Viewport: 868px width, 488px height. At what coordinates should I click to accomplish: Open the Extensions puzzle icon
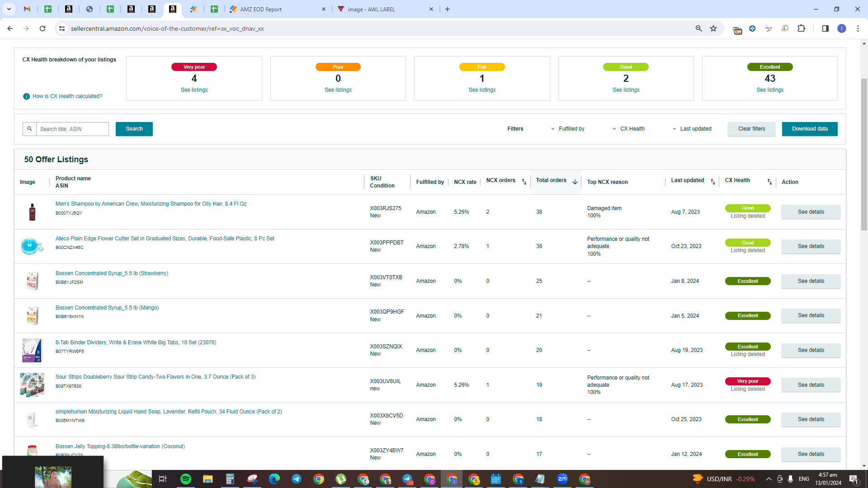coord(801,28)
